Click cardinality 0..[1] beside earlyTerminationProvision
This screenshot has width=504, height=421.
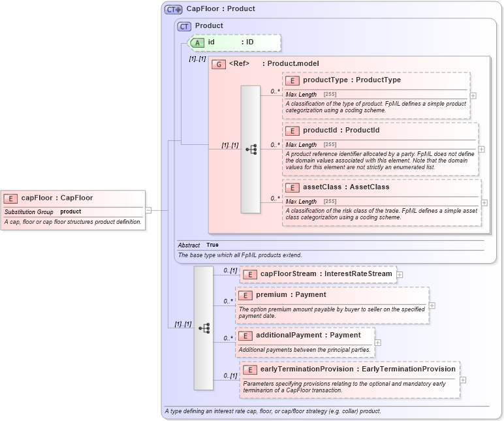230,376
